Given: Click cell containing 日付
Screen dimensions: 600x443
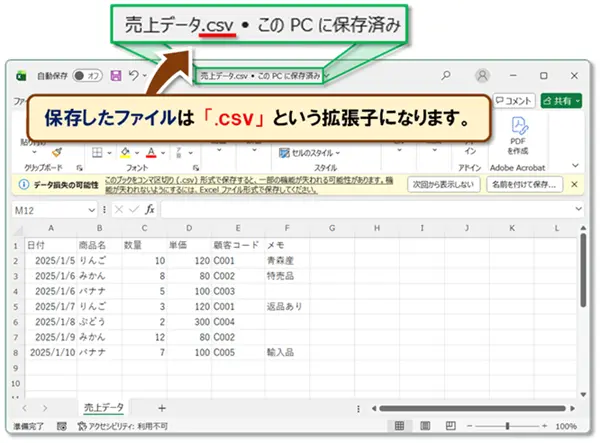Looking at the screenshot, I should click(51, 245).
